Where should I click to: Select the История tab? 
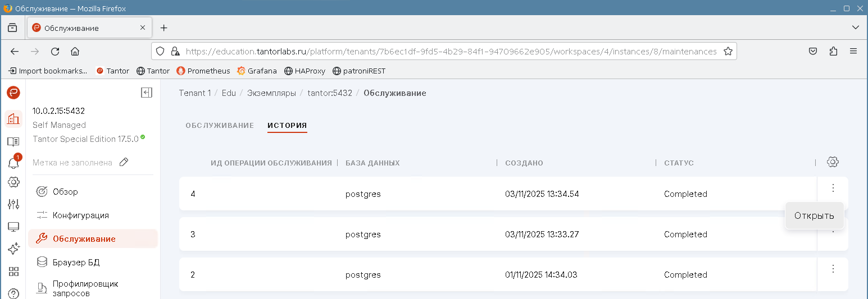(287, 125)
